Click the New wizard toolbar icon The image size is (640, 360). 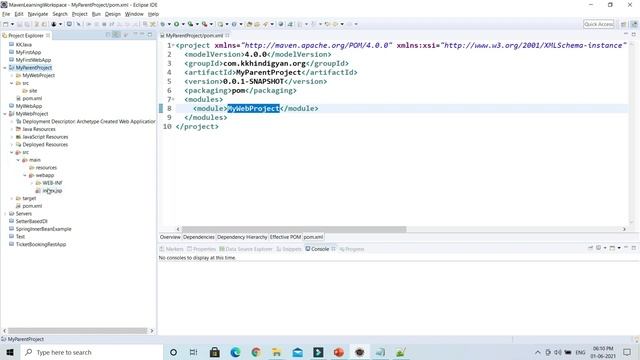point(6,24)
